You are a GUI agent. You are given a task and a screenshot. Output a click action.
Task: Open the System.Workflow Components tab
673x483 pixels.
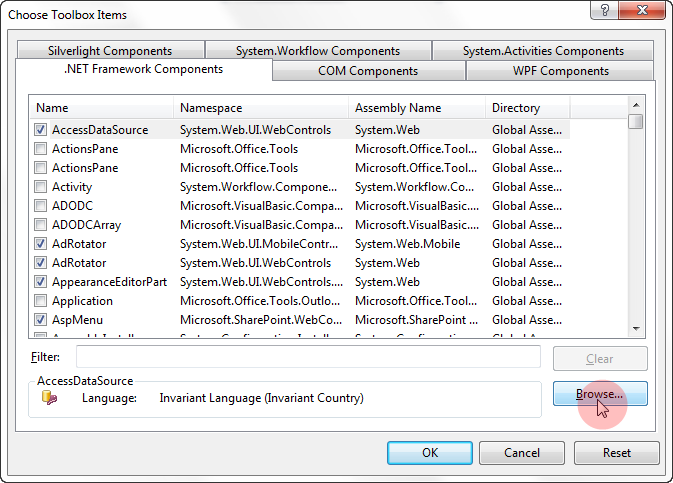pos(318,51)
